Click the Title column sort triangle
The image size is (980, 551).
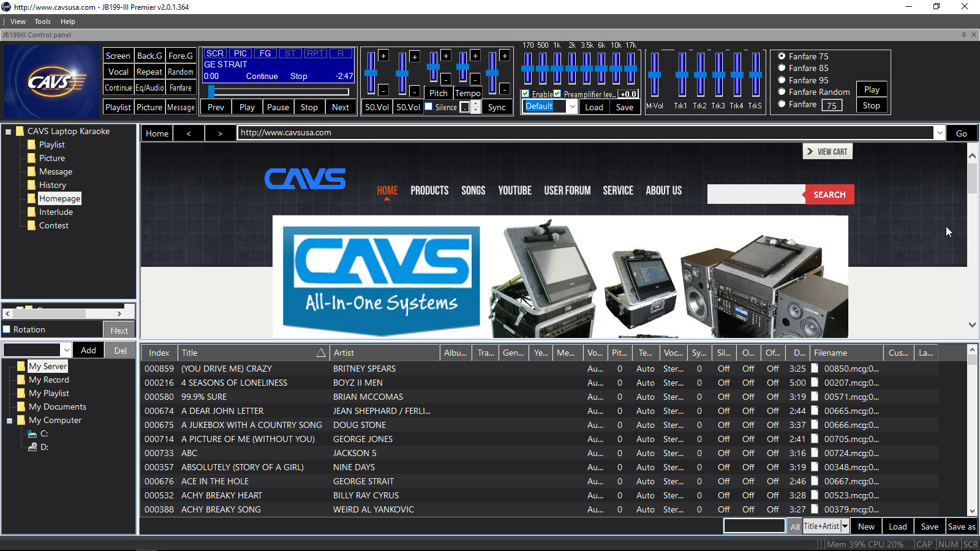click(x=320, y=353)
